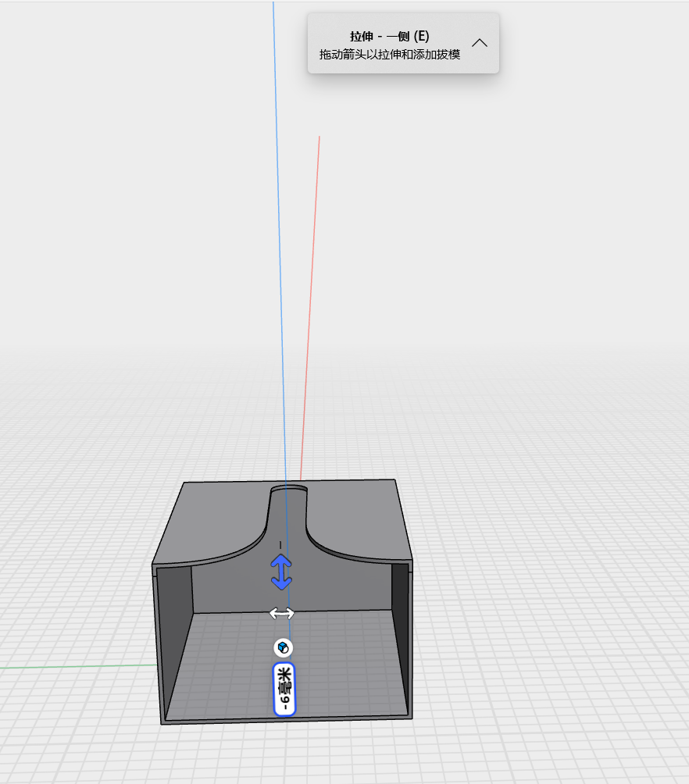
Task: Click the 拖动箭头以拉伸和添加拔模 hint text
Action: coord(390,55)
